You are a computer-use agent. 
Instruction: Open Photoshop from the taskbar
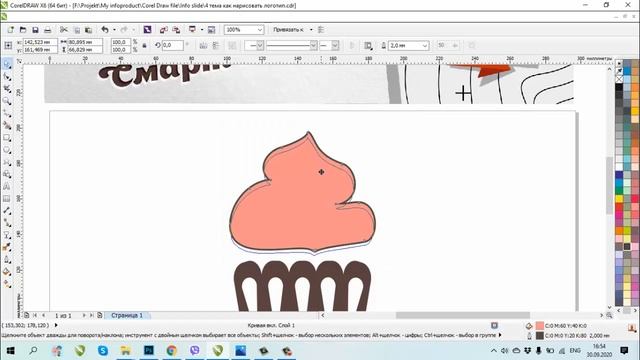pos(149,351)
